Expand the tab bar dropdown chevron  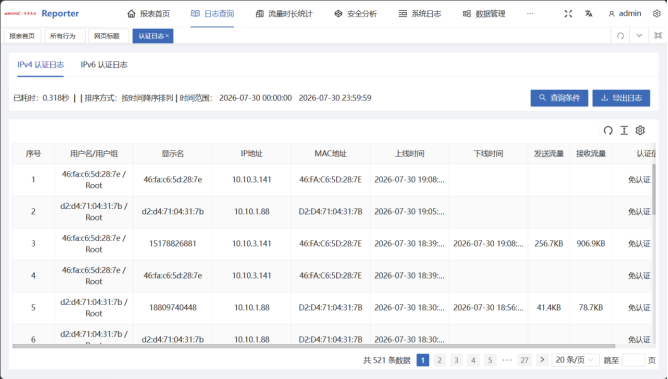(639, 36)
